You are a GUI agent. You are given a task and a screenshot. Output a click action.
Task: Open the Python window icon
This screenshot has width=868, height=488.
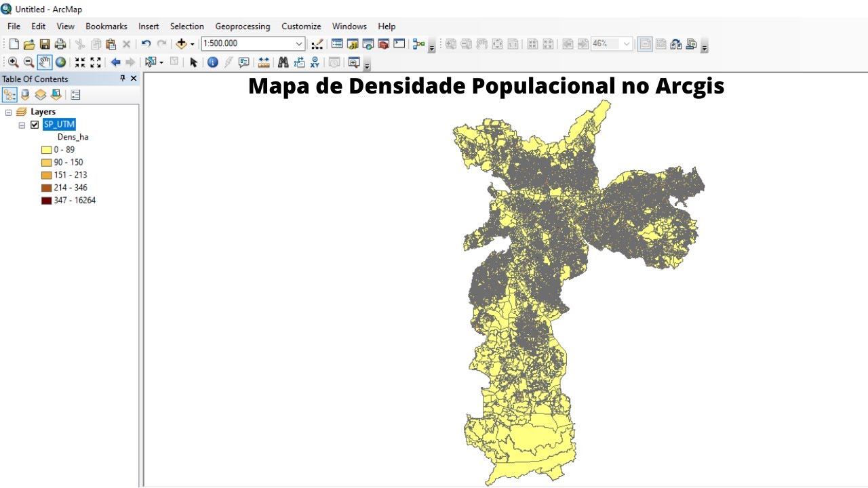point(399,44)
